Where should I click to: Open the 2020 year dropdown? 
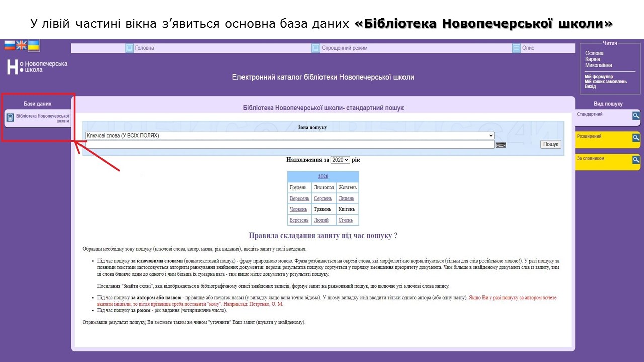pos(340,160)
